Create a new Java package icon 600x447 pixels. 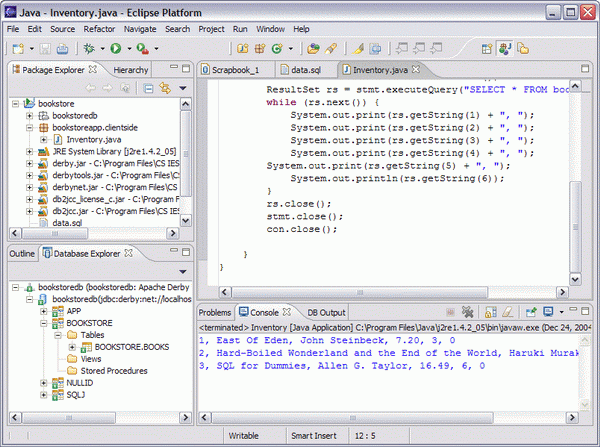click(x=260, y=49)
